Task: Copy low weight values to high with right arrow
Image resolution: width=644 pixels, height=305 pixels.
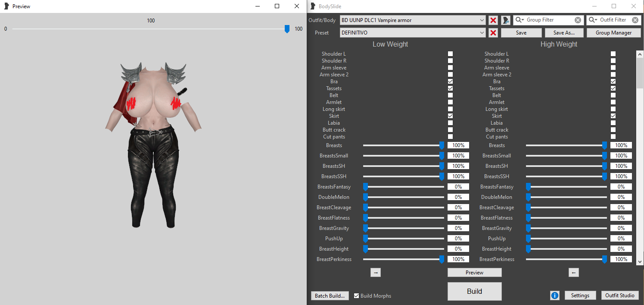Action: click(375, 273)
